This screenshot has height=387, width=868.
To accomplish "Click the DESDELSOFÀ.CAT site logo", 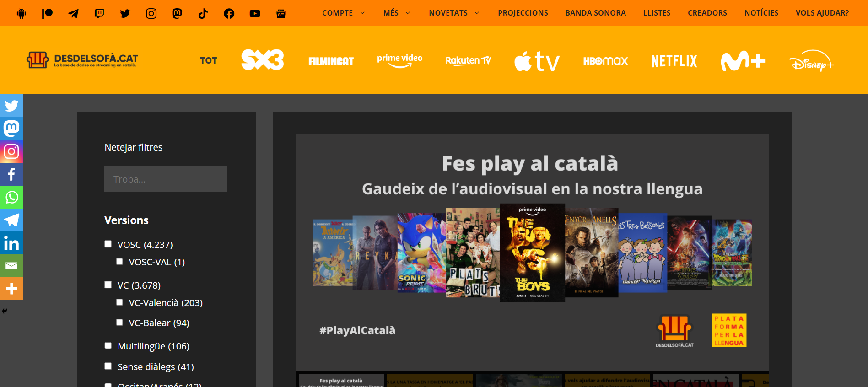I will pyautogui.click(x=82, y=60).
